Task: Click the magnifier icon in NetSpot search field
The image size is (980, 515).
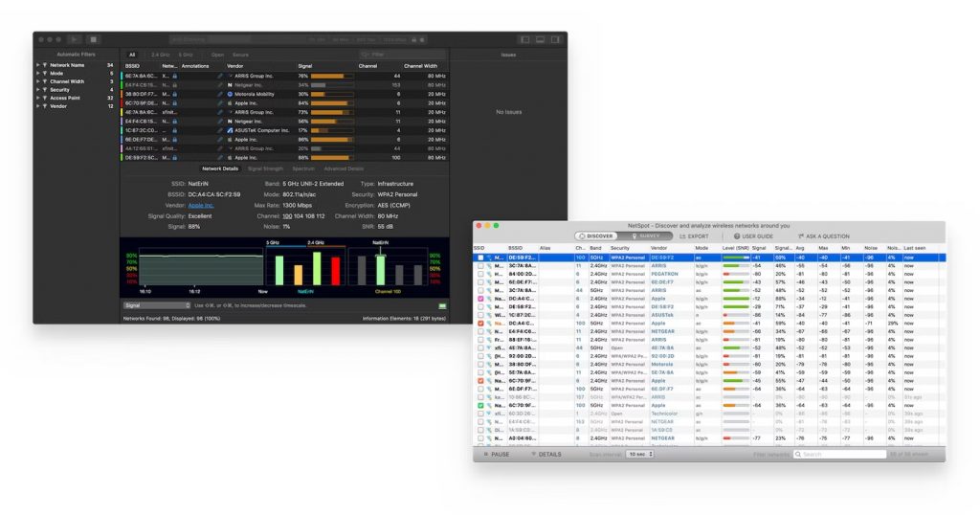Action: [798, 455]
